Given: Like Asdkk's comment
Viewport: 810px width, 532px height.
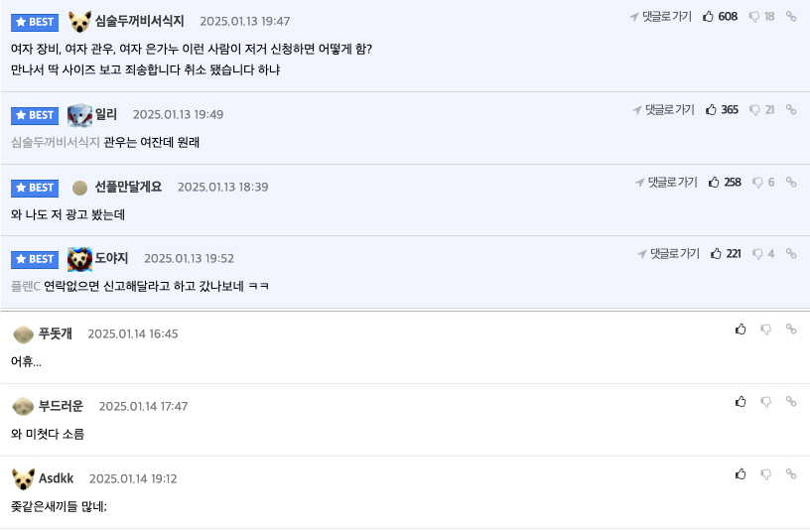Looking at the screenshot, I should (741, 474).
